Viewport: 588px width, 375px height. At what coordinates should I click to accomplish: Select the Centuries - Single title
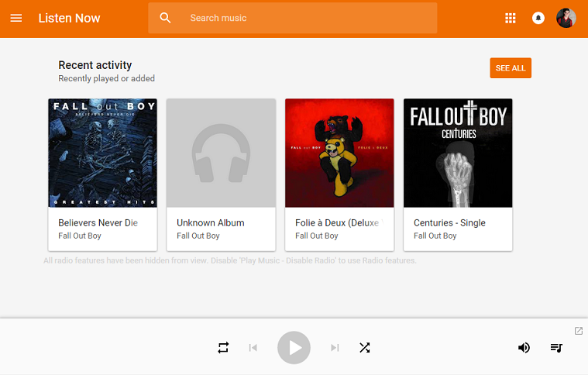[x=449, y=222]
